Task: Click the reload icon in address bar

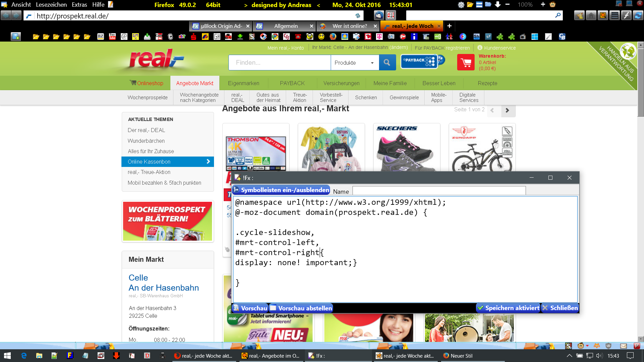Action: pyautogui.click(x=358, y=16)
